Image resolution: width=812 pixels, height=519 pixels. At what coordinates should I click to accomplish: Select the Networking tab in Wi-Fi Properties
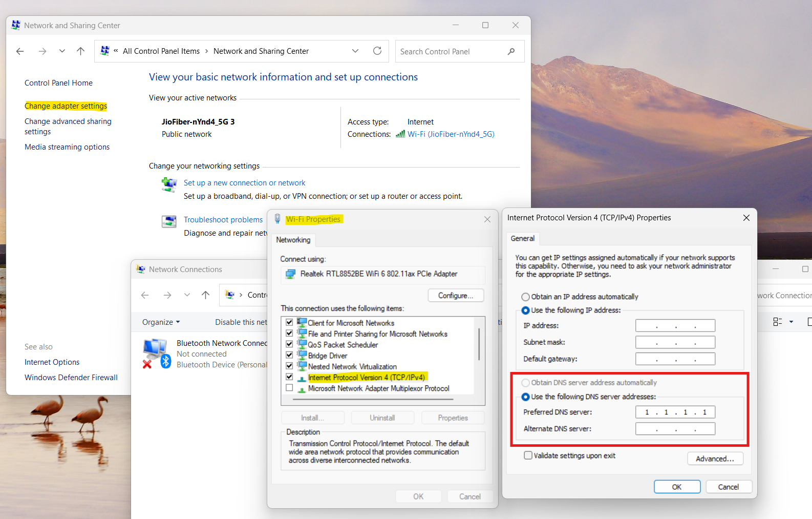pos(293,240)
